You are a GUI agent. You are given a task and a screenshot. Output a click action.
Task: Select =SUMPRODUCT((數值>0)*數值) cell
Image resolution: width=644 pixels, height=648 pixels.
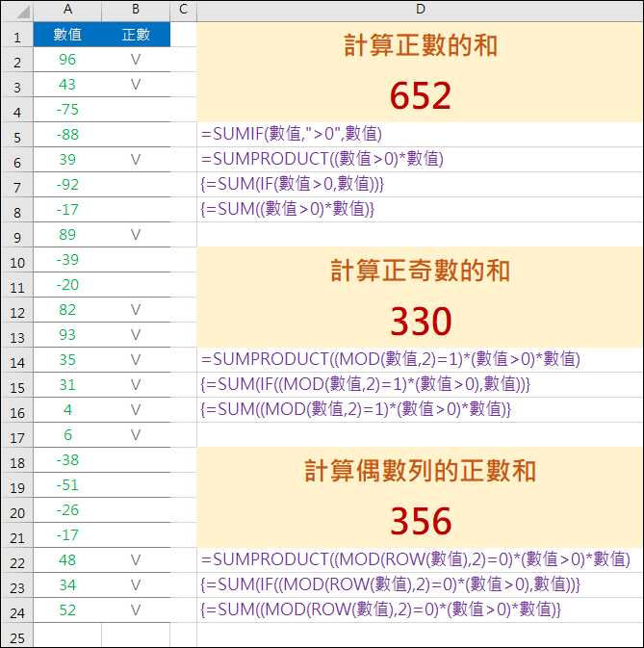[x=420, y=160]
